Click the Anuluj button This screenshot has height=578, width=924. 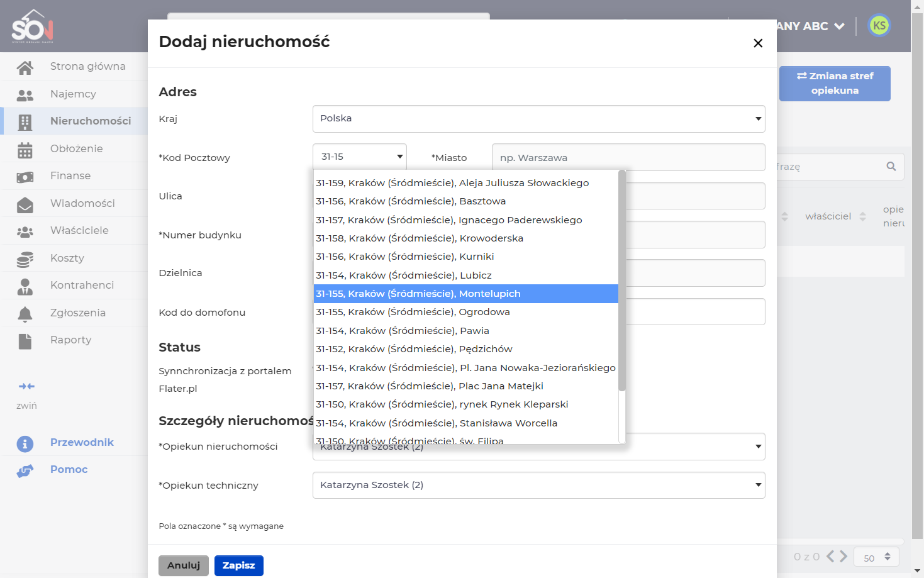(x=184, y=565)
